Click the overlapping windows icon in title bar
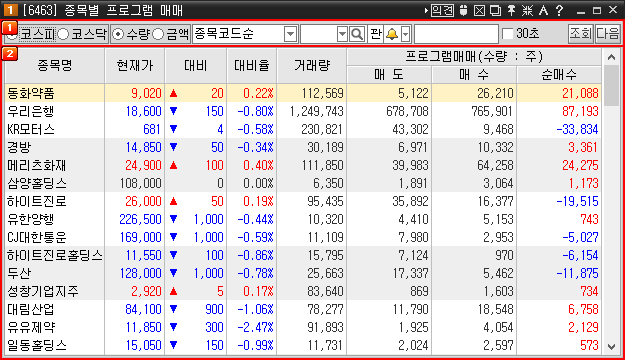This screenshot has height=360, width=625. (495, 10)
